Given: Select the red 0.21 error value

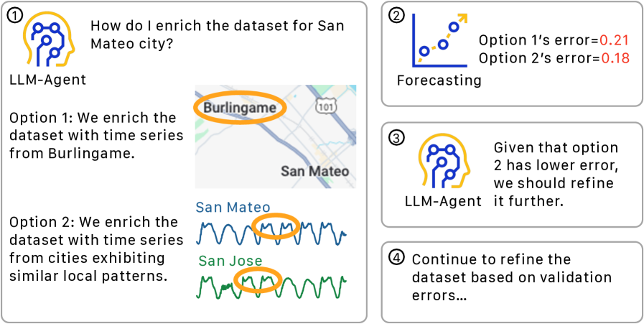Looking at the screenshot, I should pyautogui.click(x=614, y=41).
